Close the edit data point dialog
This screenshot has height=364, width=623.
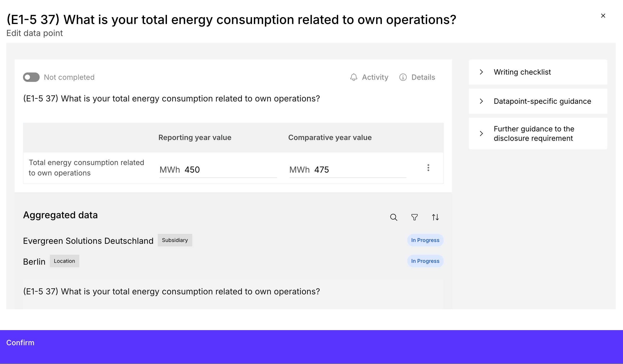(x=603, y=16)
